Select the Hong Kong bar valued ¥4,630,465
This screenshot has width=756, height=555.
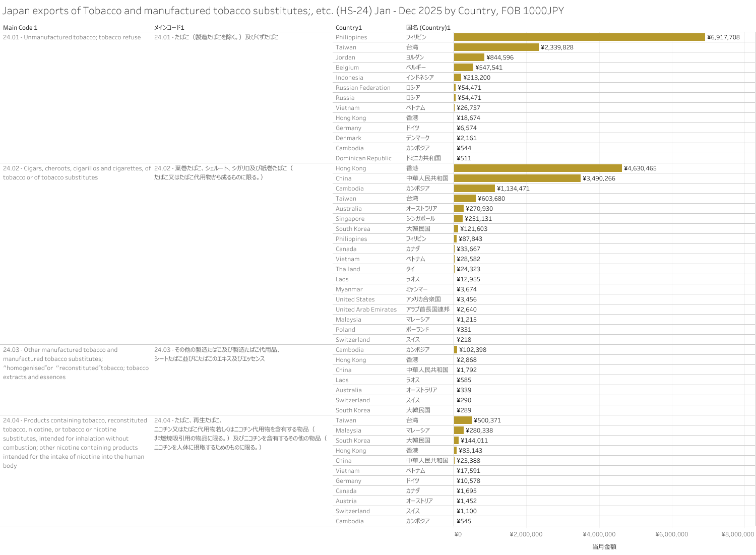click(x=538, y=168)
